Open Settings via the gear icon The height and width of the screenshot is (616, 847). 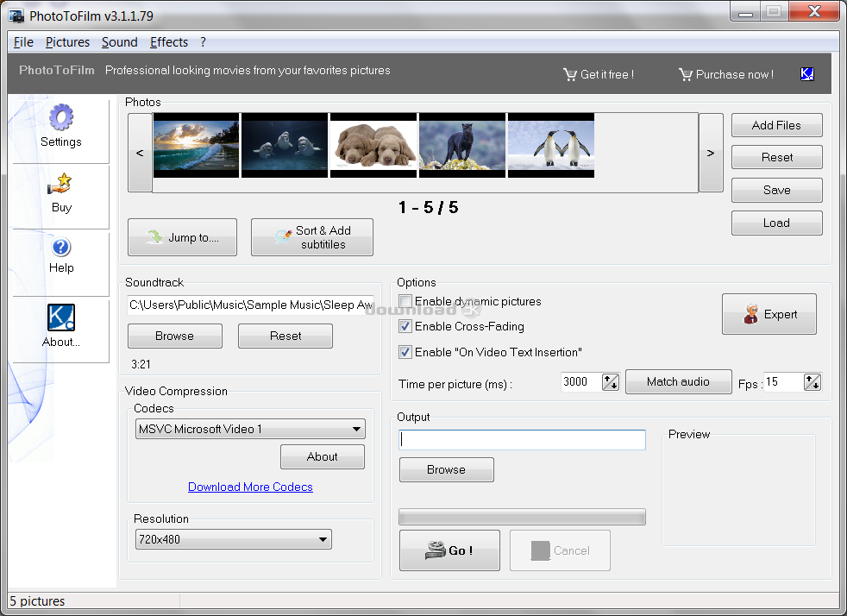point(61,117)
